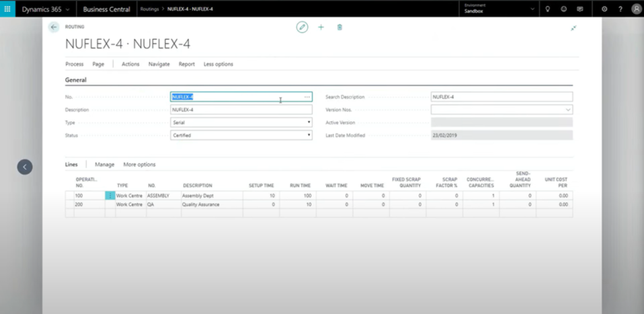The height and width of the screenshot is (314, 644).
Task: Click Run Time value 10 for QA
Action: coord(298,204)
